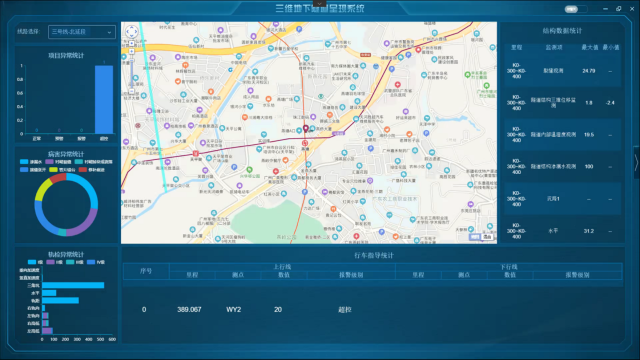Click the dark red location pin on map
Image resolution: width=640 pixels, height=360 pixels.
pos(305,129)
